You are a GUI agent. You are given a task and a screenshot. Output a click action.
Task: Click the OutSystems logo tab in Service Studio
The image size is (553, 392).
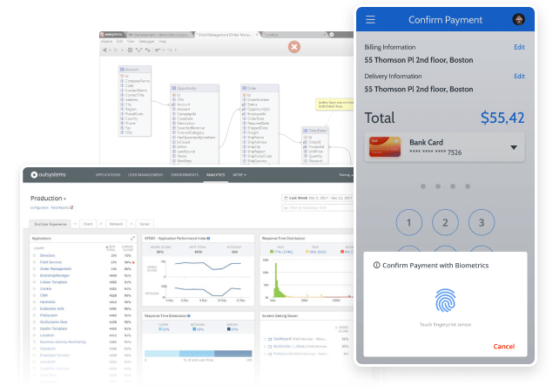coord(111,35)
